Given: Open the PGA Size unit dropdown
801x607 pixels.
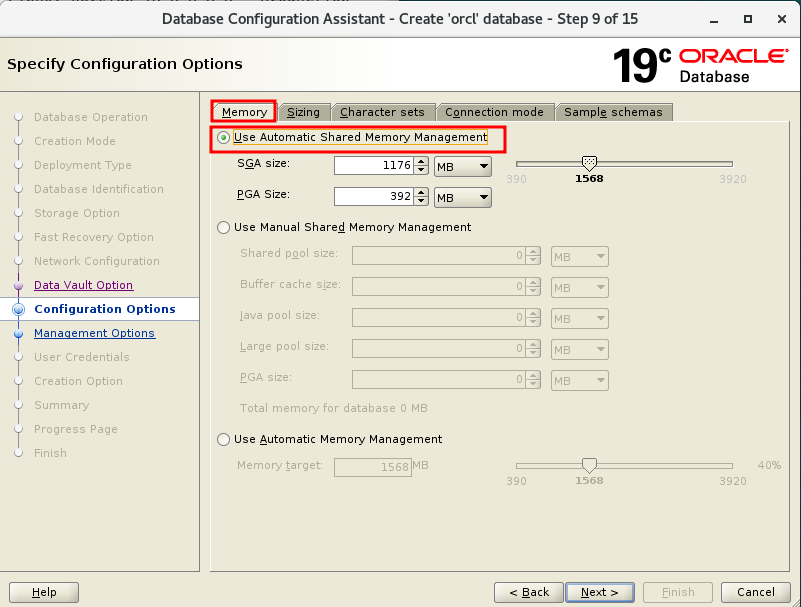Looking at the screenshot, I should [463, 198].
